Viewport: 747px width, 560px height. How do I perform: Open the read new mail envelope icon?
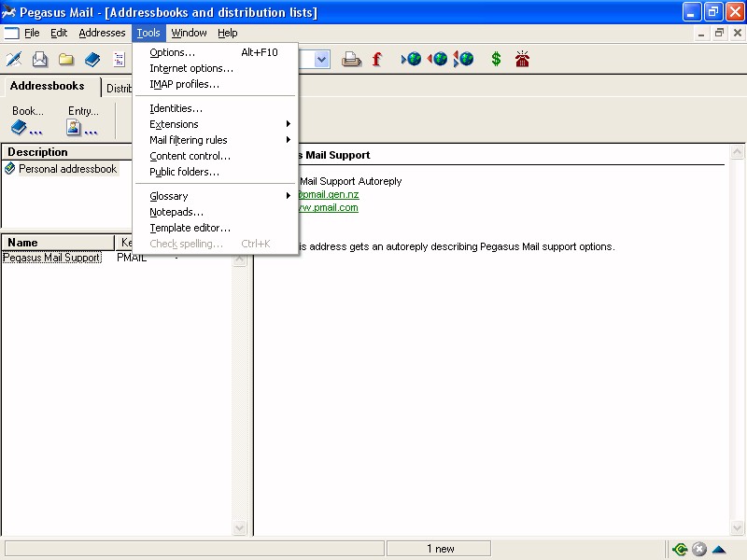pos(40,60)
